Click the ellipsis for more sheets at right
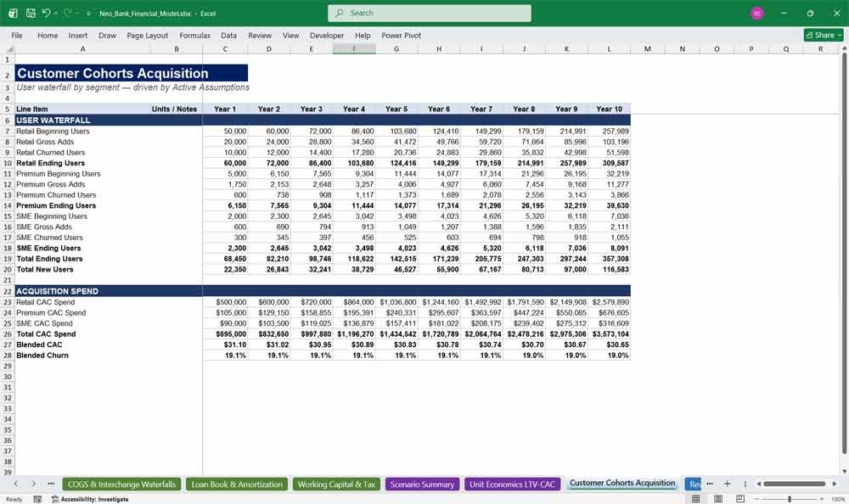Screen dimensions: 849x504 pyautogui.click(x=709, y=484)
